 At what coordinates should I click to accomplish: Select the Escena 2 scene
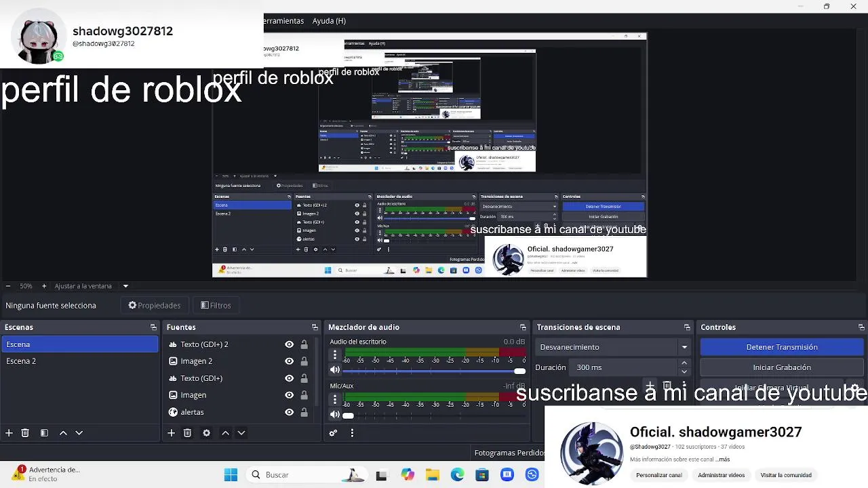[79, 361]
